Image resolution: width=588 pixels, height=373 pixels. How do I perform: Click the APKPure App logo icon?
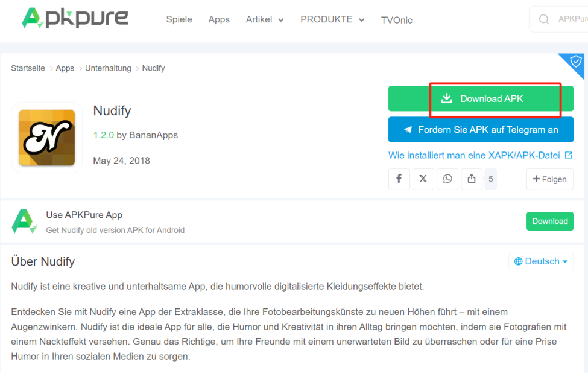click(x=24, y=222)
